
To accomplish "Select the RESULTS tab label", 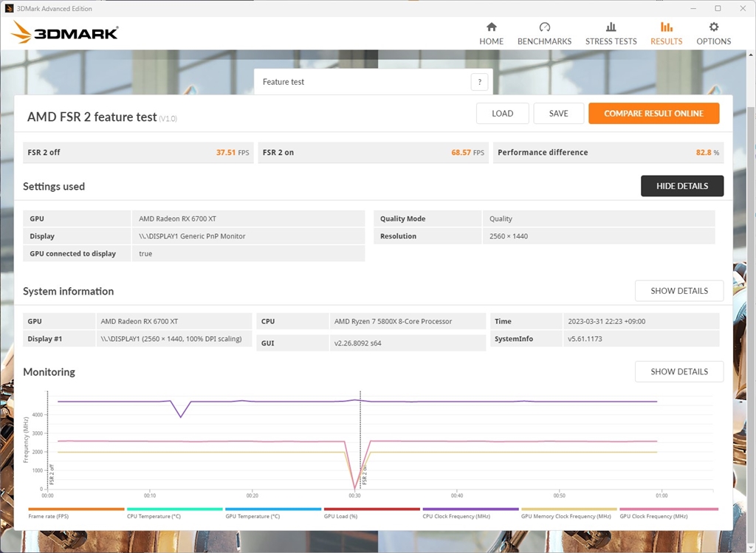I will click(667, 41).
